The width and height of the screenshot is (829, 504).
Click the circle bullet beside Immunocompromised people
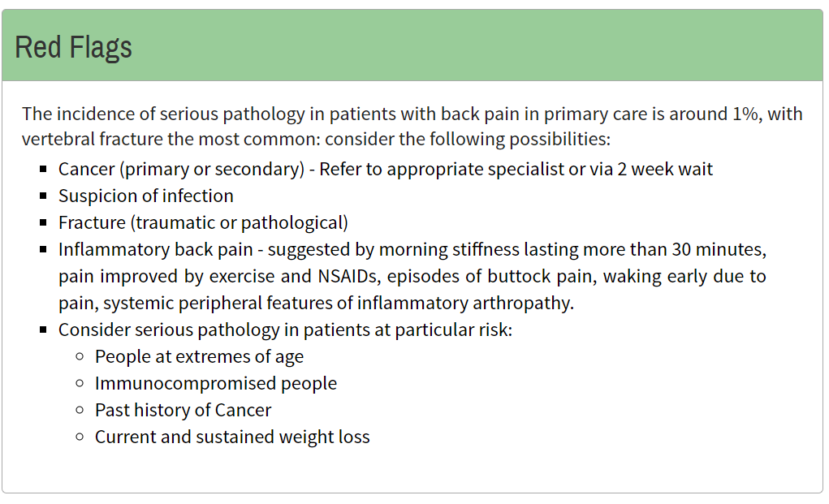point(80,384)
